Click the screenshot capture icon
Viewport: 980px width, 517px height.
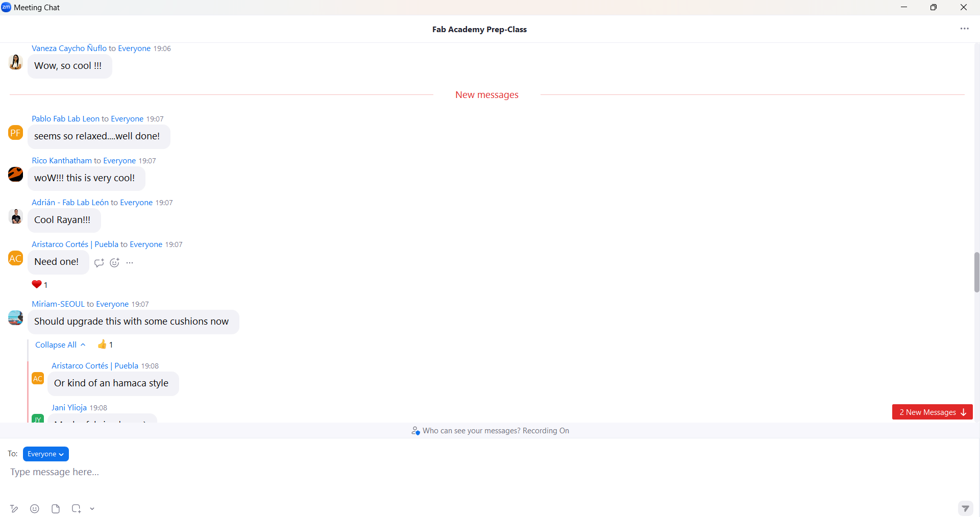(x=76, y=508)
